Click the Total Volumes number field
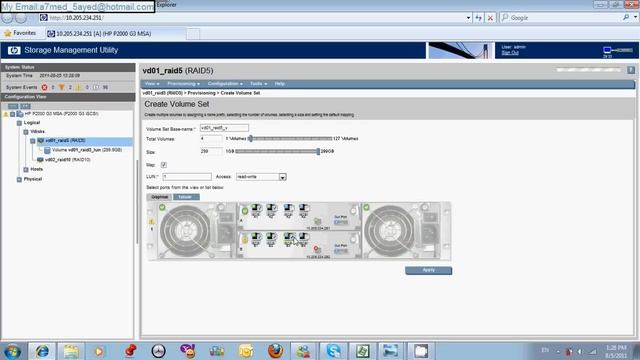The image size is (640, 360). coord(211,139)
